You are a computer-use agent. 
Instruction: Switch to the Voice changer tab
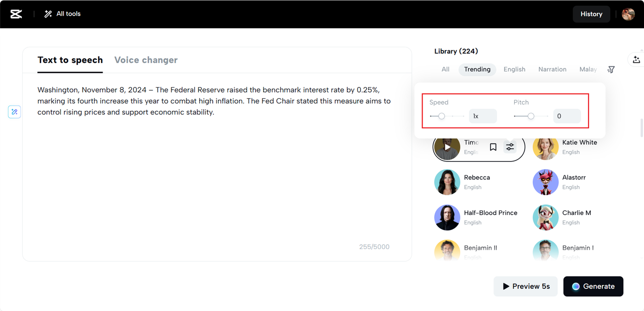pos(146,60)
